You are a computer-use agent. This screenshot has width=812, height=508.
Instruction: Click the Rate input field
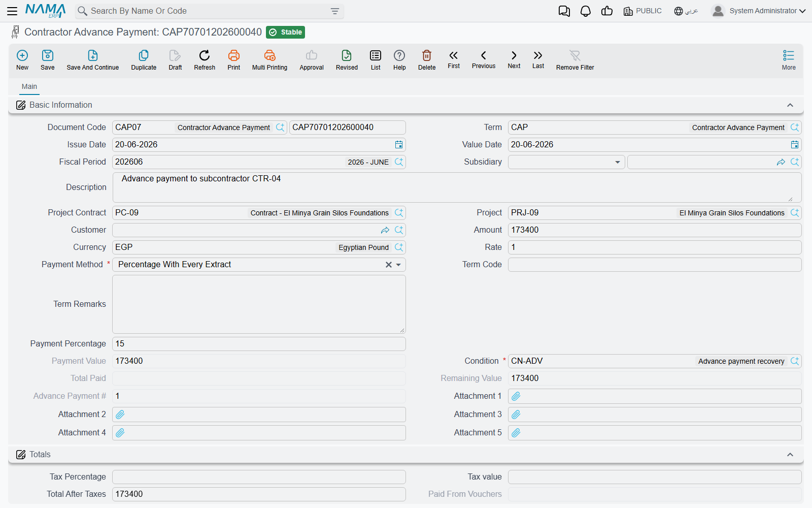(x=655, y=247)
